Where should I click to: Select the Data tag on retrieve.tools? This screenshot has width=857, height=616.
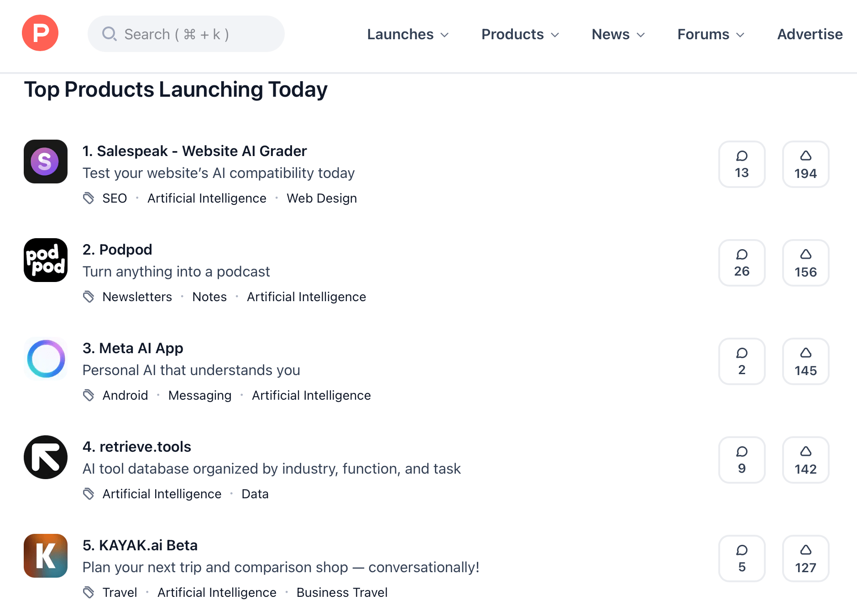pos(255,494)
